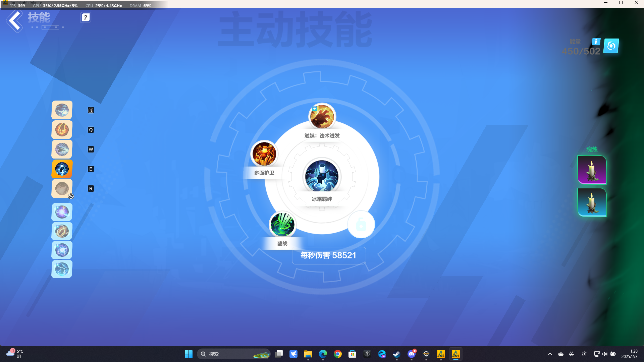Show hidden system tray icons
Screen dimensions: 644x362
point(550,354)
